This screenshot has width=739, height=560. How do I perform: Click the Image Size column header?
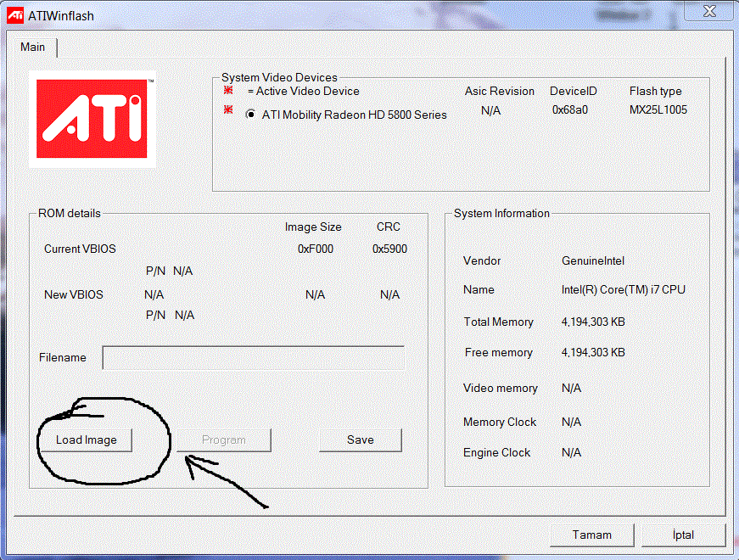point(313,227)
